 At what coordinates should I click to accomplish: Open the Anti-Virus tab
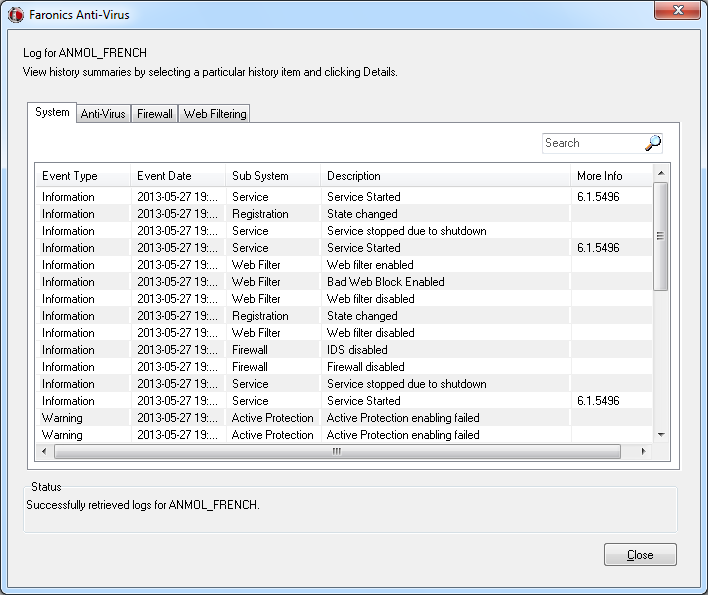[103, 114]
